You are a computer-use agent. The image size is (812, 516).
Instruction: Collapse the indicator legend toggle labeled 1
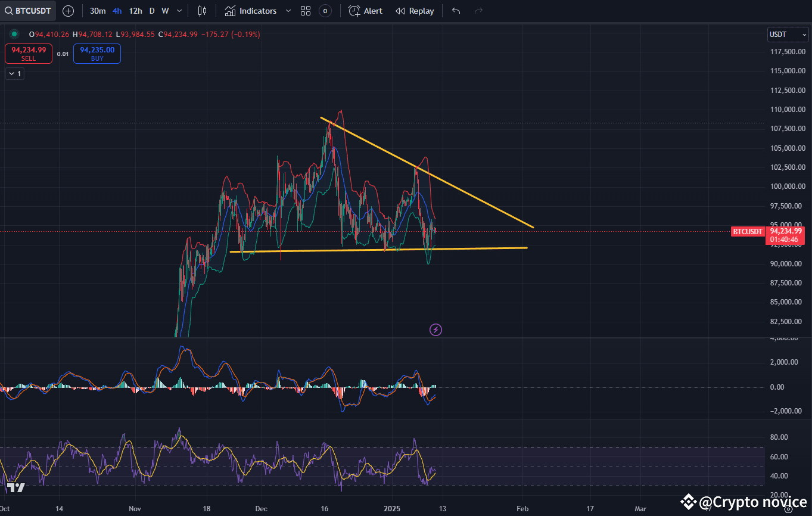(x=14, y=74)
